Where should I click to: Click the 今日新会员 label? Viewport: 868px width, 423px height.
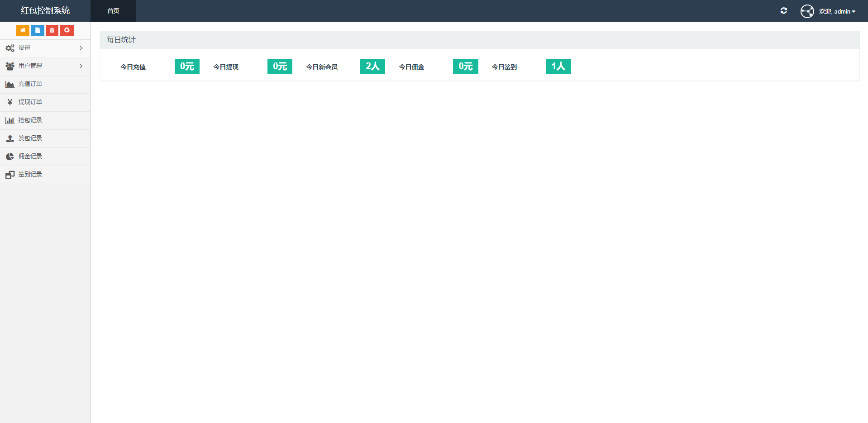(x=322, y=67)
